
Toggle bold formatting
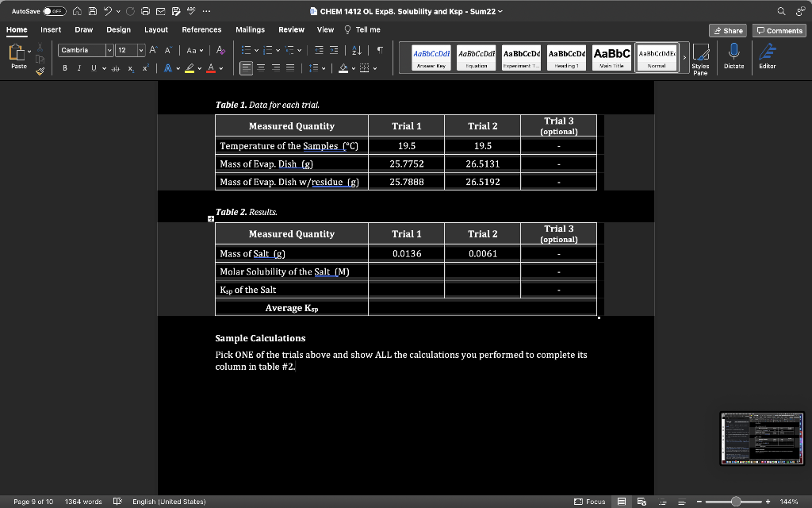click(x=65, y=68)
